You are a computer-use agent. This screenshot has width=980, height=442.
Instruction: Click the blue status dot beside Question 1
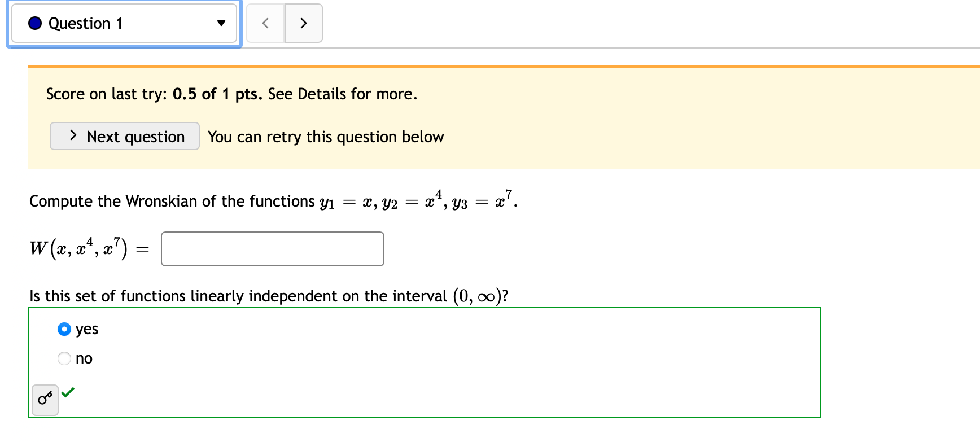pos(34,23)
